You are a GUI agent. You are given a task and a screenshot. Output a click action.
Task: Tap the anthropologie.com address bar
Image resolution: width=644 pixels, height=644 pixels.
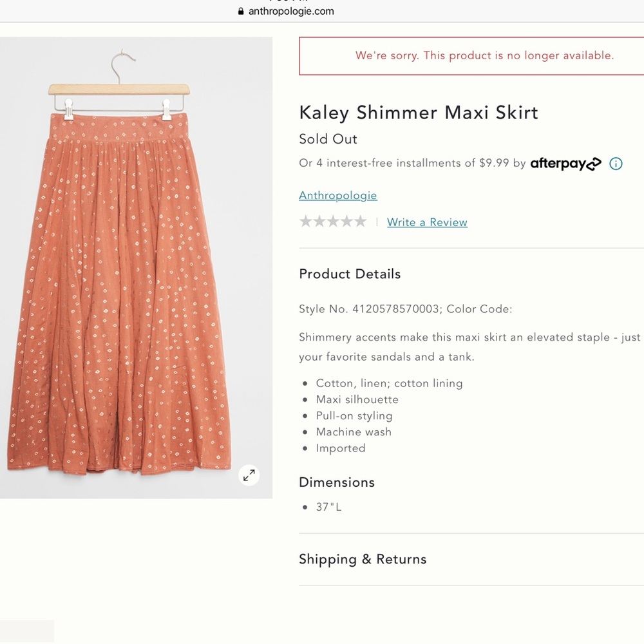(290, 11)
